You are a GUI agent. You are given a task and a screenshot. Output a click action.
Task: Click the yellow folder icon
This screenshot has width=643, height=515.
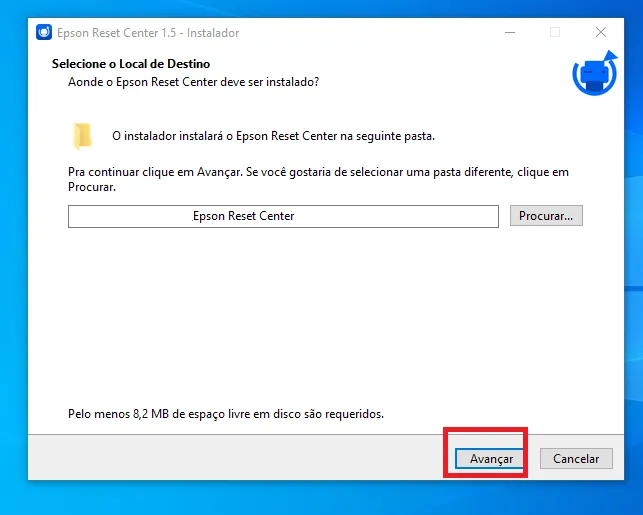[x=82, y=136]
